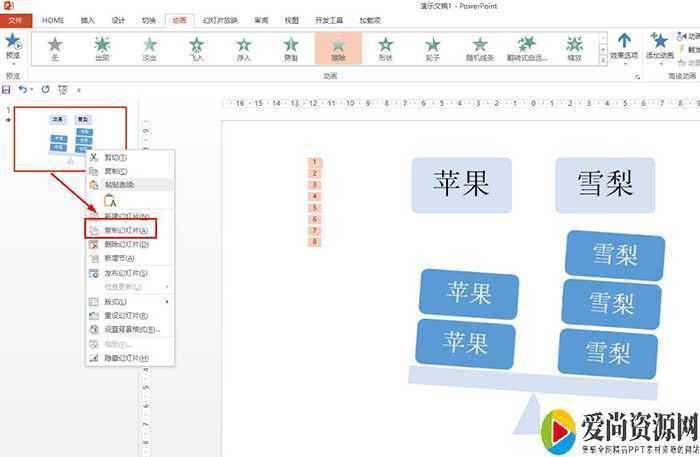Select the highlighted 擦除 wipe animation
The image size is (700, 457).
point(338,47)
